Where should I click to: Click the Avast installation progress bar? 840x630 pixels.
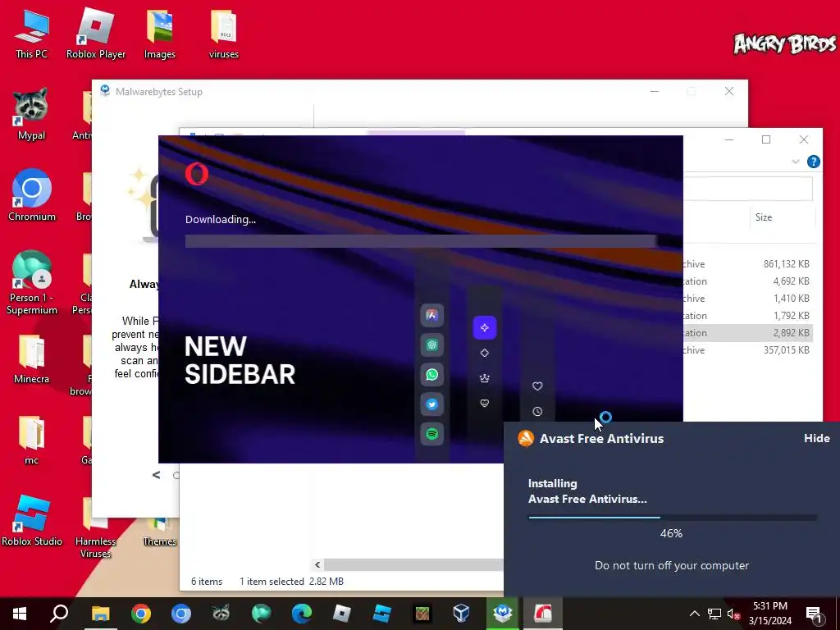[x=673, y=518]
